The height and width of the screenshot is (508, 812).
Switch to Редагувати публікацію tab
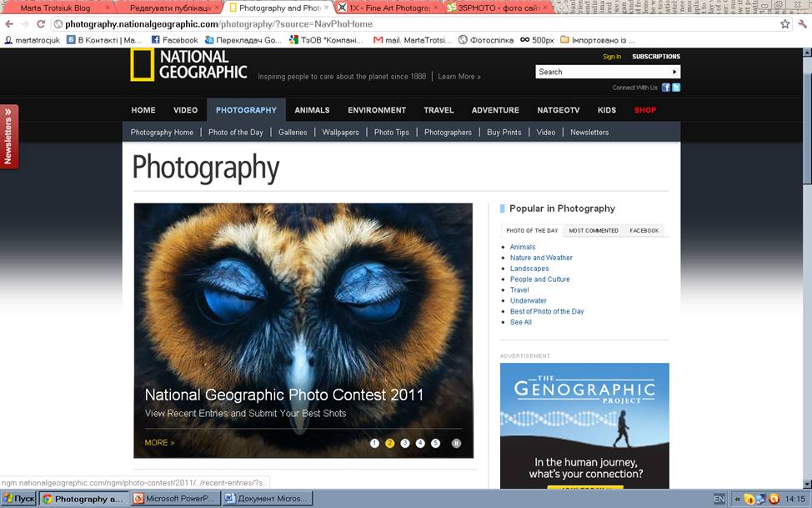(170, 8)
